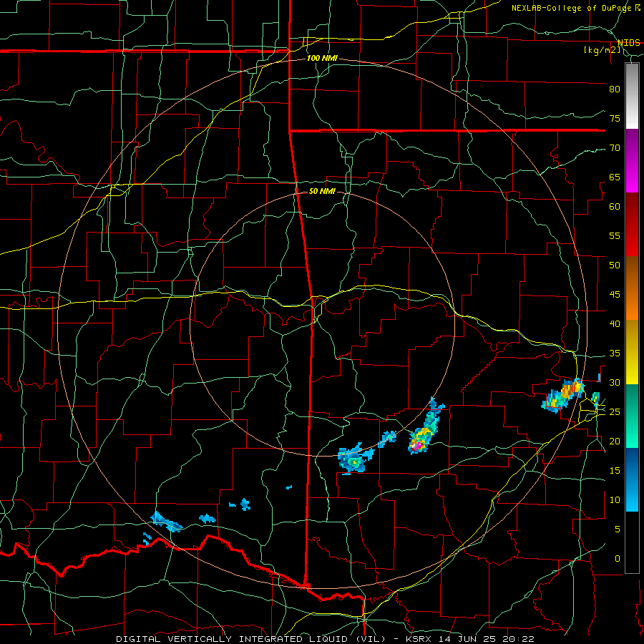Click the 80 value on the scale
Screen dimensions: 644x644
(615, 89)
